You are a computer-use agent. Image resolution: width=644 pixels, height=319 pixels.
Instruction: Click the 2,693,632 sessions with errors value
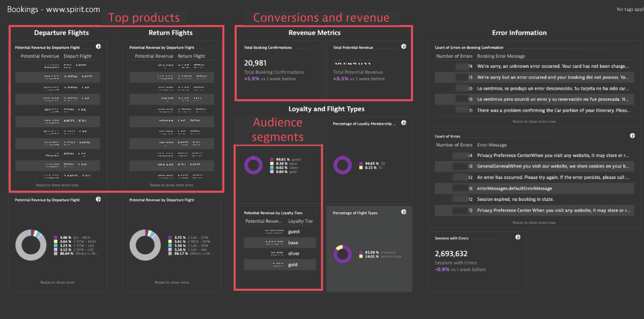click(451, 254)
